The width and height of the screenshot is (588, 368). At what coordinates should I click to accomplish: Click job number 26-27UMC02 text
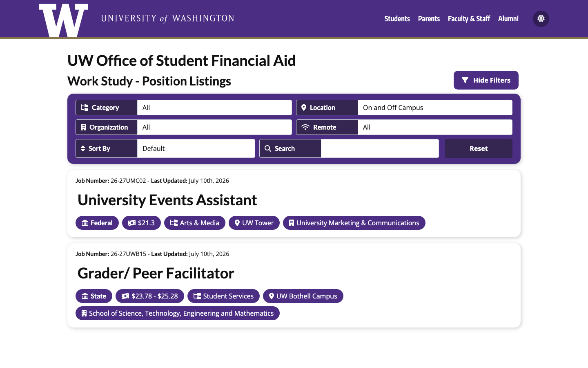[128, 181]
